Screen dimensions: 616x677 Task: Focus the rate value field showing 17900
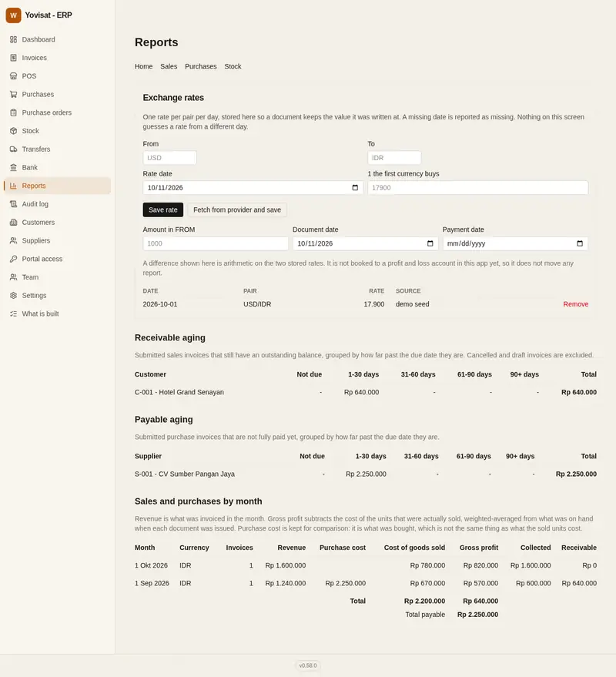(x=478, y=187)
